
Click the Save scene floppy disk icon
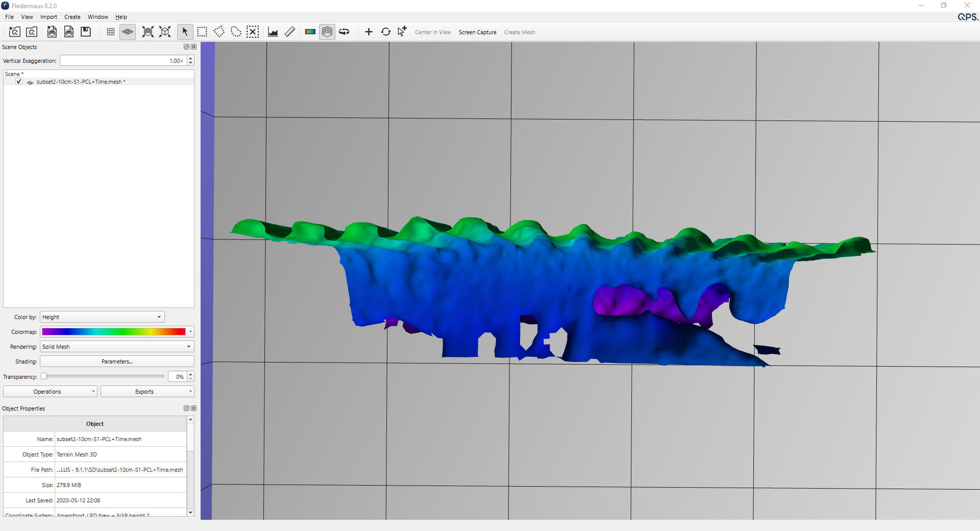86,32
